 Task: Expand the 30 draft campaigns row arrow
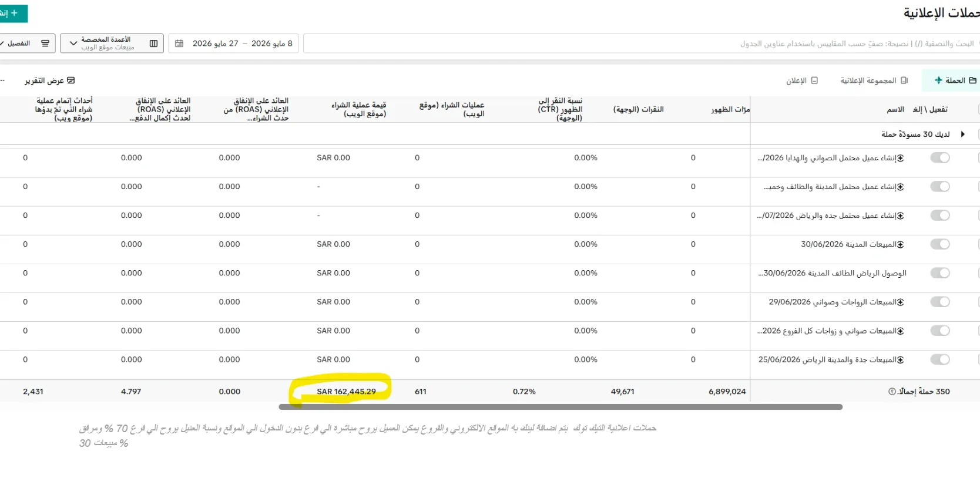(962, 134)
